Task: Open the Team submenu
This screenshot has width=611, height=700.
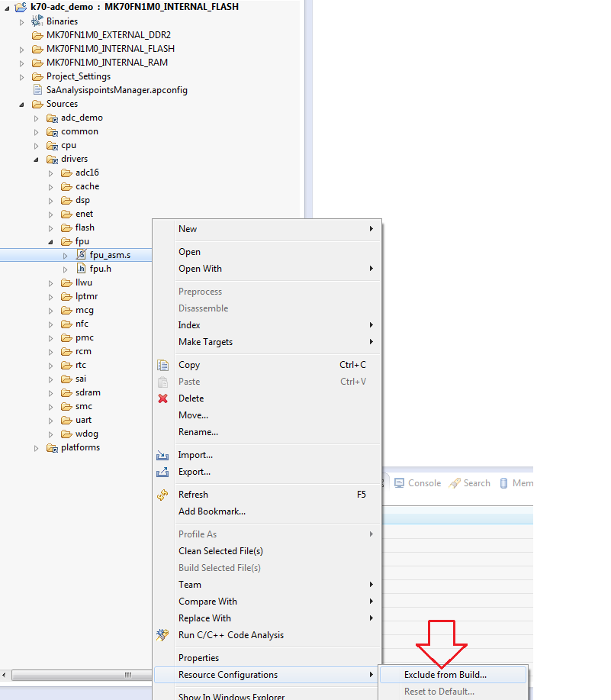Action: pos(268,585)
